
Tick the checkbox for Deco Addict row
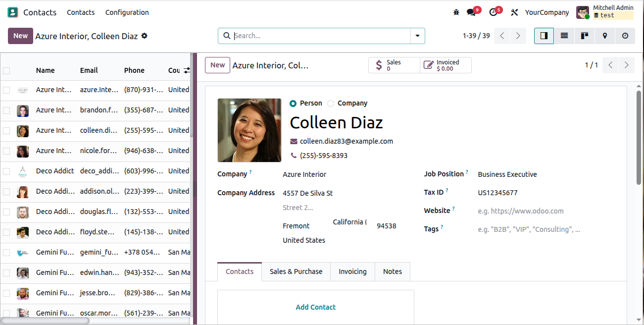6,171
